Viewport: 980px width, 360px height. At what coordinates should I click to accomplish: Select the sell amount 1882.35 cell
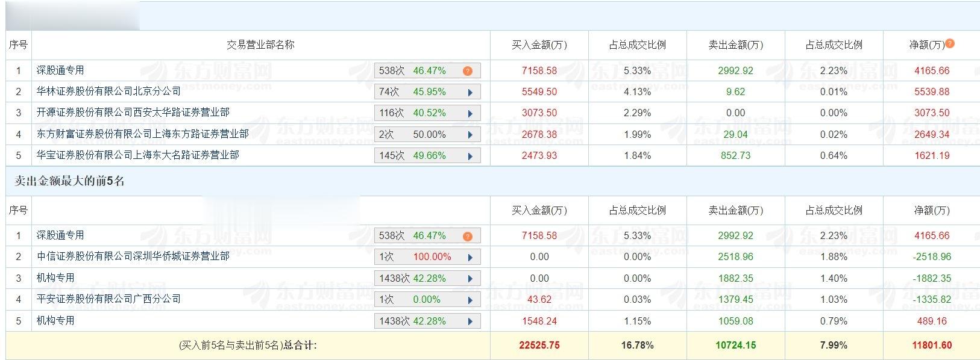pyautogui.click(x=736, y=278)
